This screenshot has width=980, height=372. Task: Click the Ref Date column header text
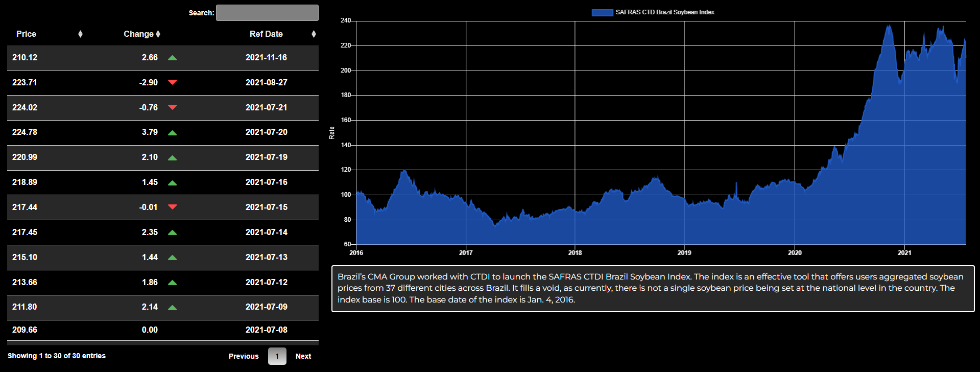(266, 34)
